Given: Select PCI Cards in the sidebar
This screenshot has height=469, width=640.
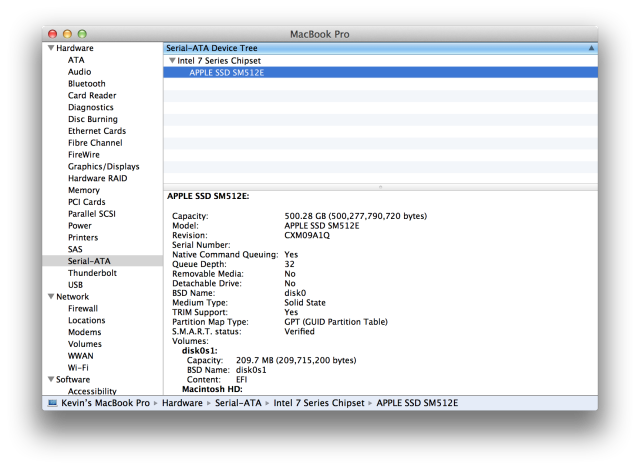Looking at the screenshot, I should [87, 202].
